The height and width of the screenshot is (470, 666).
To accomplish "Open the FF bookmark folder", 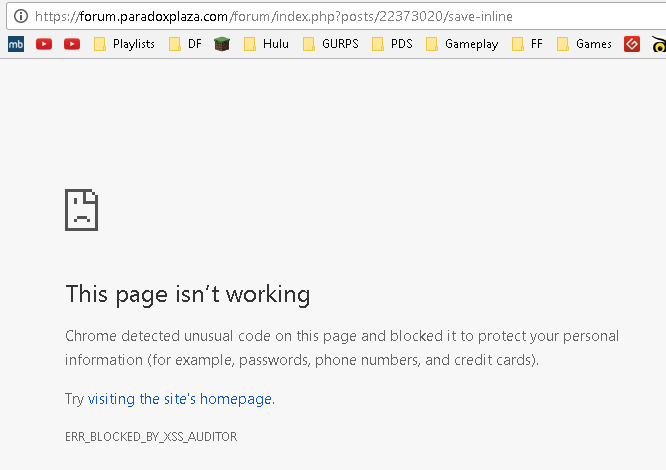I will point(528,44).
